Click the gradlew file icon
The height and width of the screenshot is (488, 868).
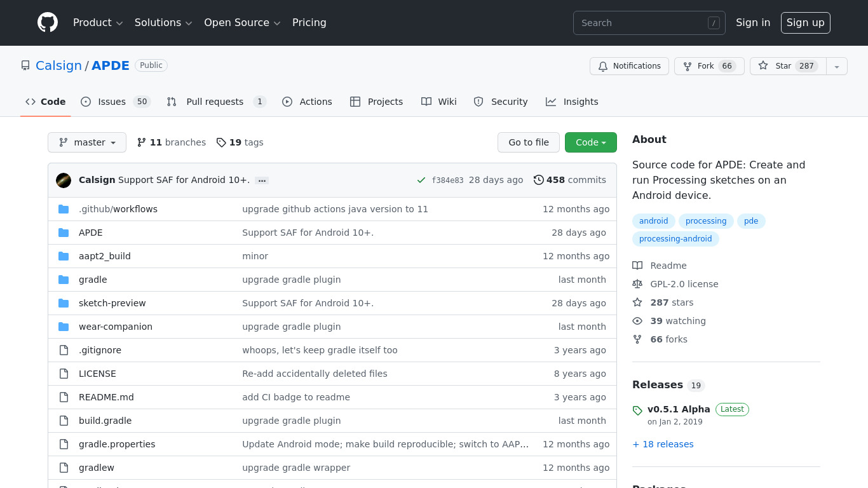(64, 468)
